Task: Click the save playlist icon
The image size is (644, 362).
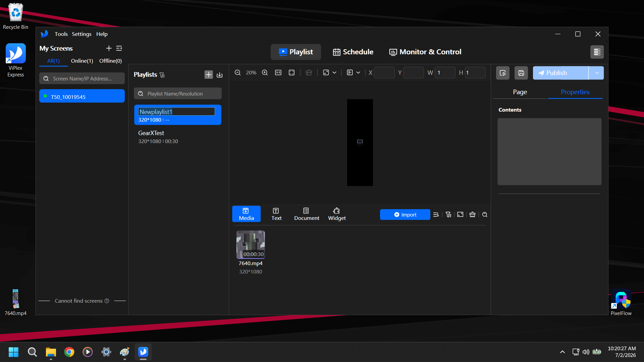Action: (521, 73)
